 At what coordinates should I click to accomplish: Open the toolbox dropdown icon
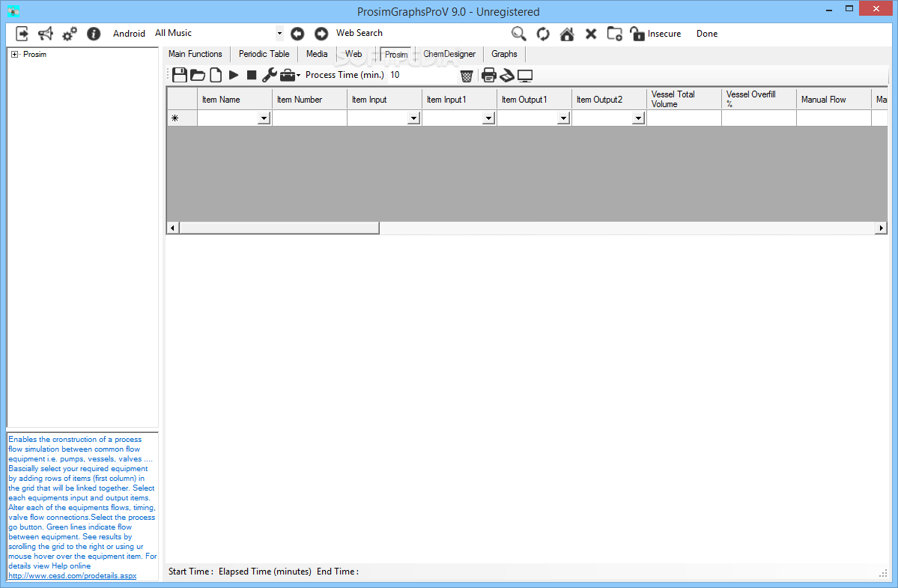(290, 75)
